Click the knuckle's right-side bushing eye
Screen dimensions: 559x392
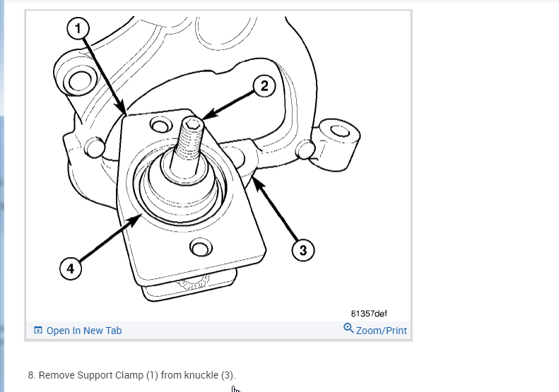coord(340,131)
